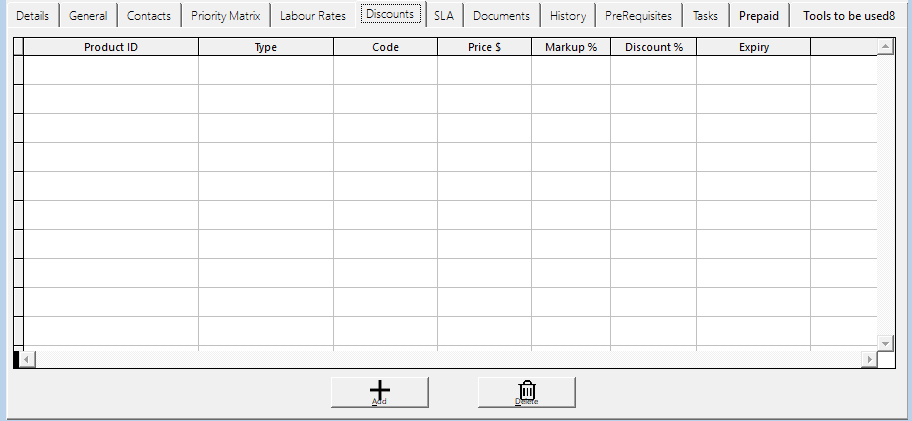The height and width of the screenshot is (421, 912).
Task: Click the Expiry column header
Action: (753, 47)
